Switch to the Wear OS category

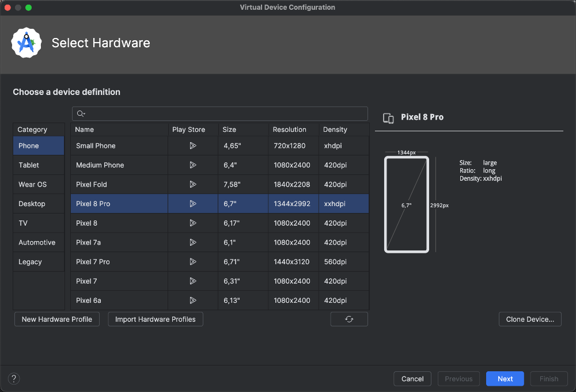pos(39,184)
